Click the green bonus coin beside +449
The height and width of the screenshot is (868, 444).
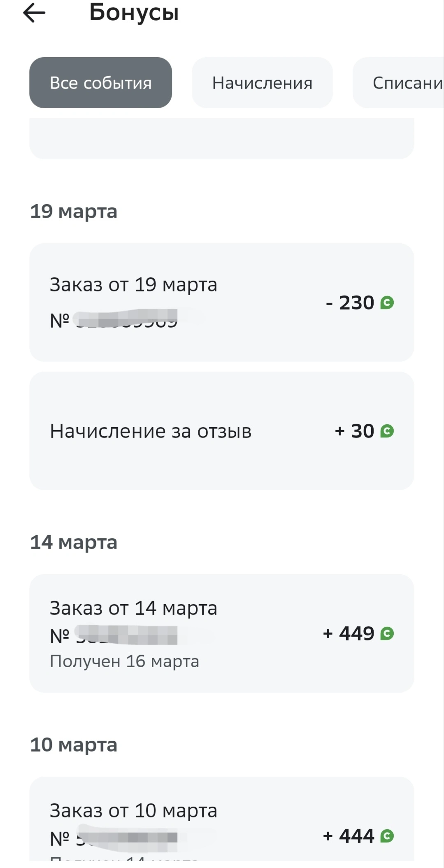[x=387, y=633]
